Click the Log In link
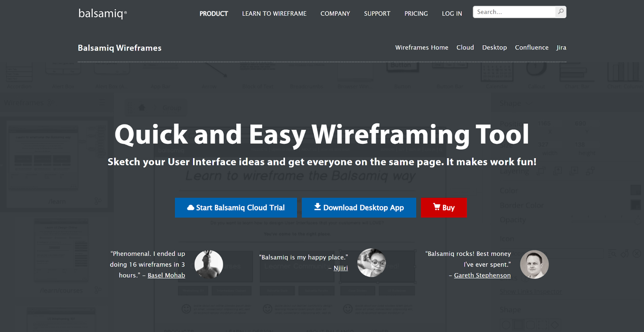Viewport: 644px width, 332px height. click(x=452, y=13)
